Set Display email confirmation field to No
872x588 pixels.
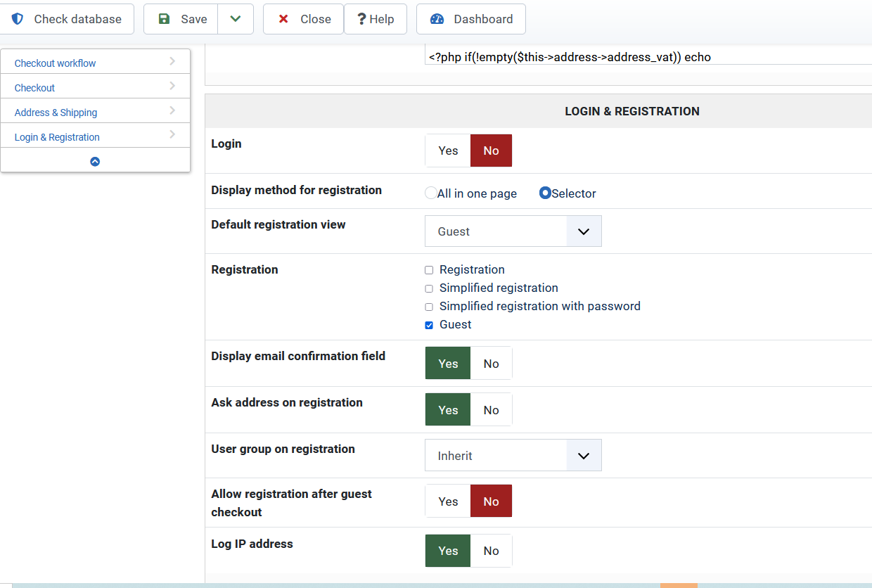[x=491, y=364]
